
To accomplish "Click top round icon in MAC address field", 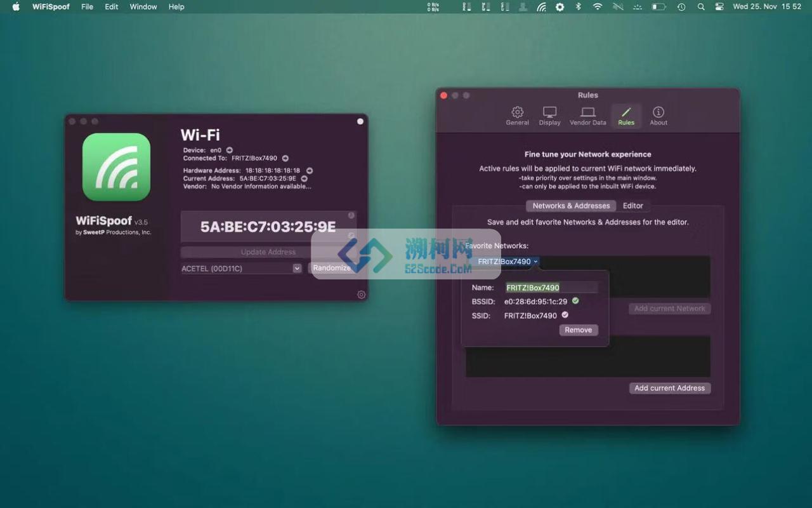I will point(351,215).
